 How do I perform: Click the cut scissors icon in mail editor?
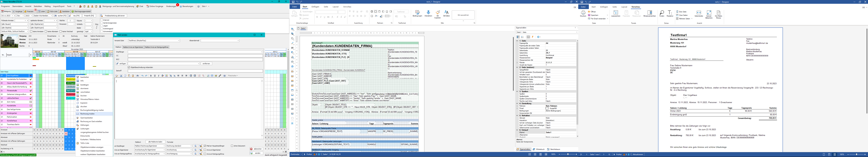pyautogui.click(x=121, y=76)
